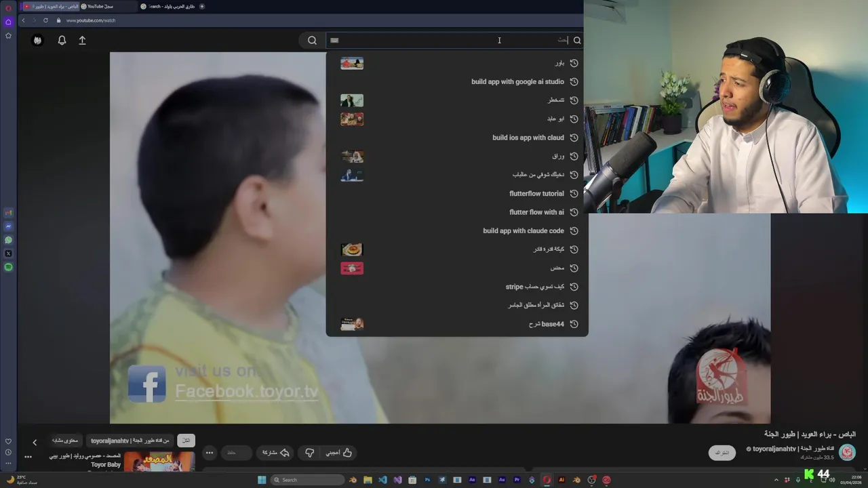Open three-dot menu beside 'المصعد' recommended video
Viewport: 868px width, 488px height.
pos(28,457)
